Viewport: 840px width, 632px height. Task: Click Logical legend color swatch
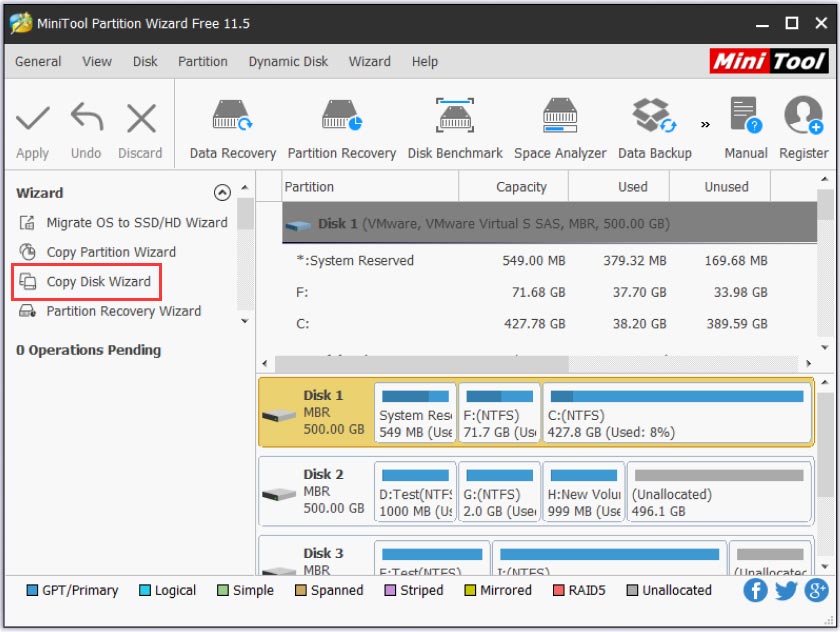(145, 590)
